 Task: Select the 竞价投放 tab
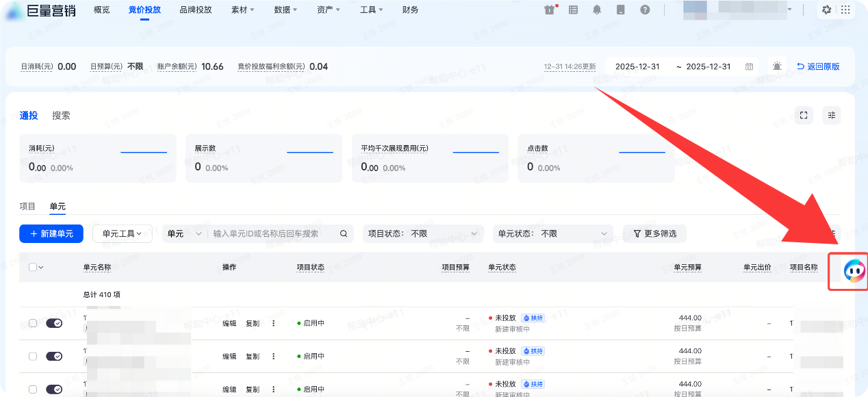[x=144, y=10]
